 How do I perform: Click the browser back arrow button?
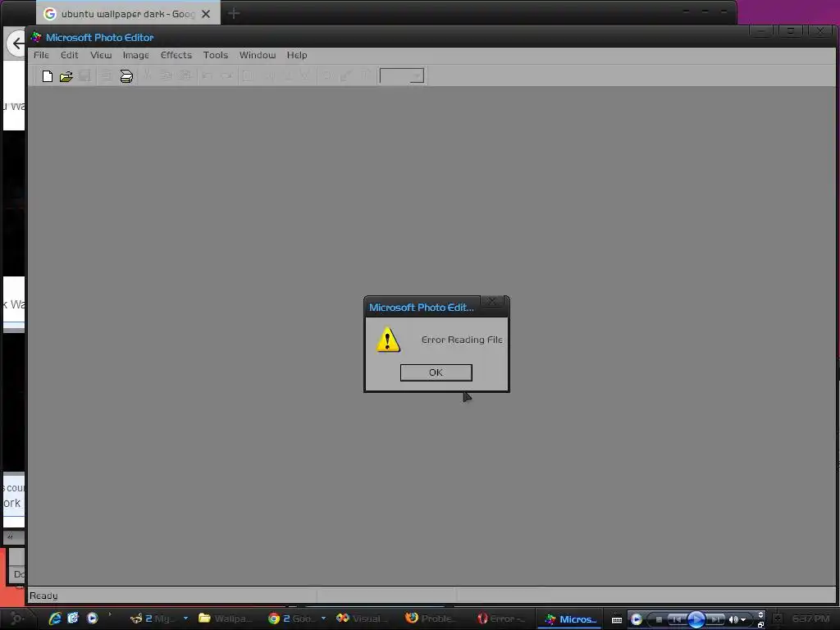[17, 43]
